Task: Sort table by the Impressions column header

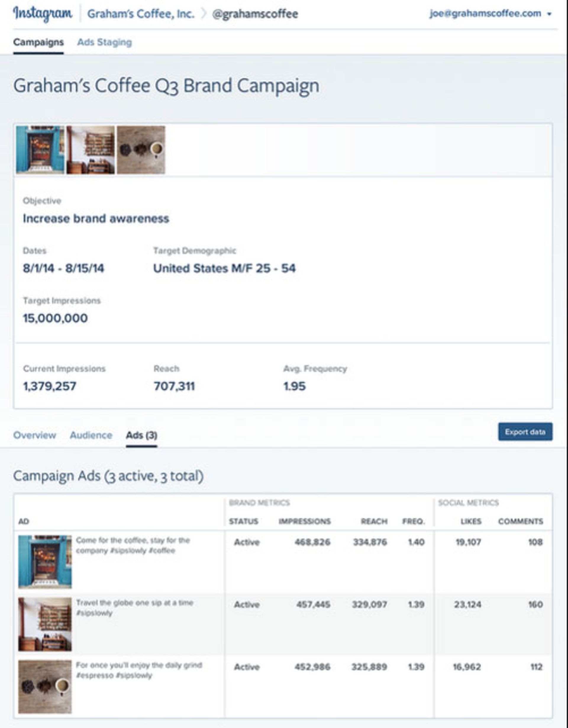Action: (x=304, y=521)
